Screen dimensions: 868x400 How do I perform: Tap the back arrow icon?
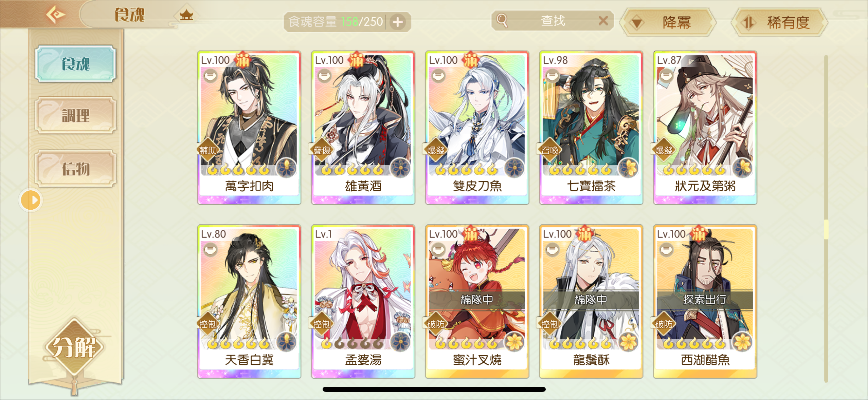pyautogui.click(x=56, y=15)
